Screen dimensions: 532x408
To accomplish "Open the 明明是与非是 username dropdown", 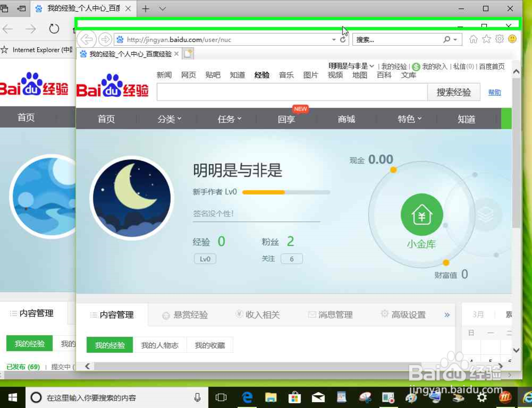I will pyautogui.click(x=350, y=65).
